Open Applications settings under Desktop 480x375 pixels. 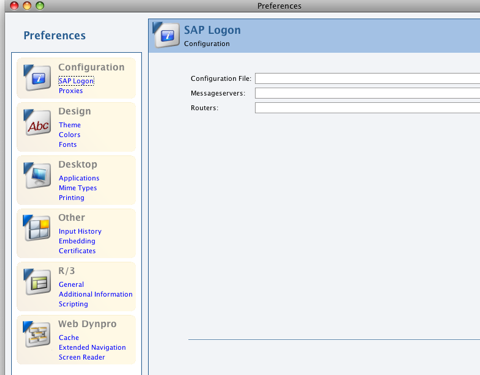(79, 178)
